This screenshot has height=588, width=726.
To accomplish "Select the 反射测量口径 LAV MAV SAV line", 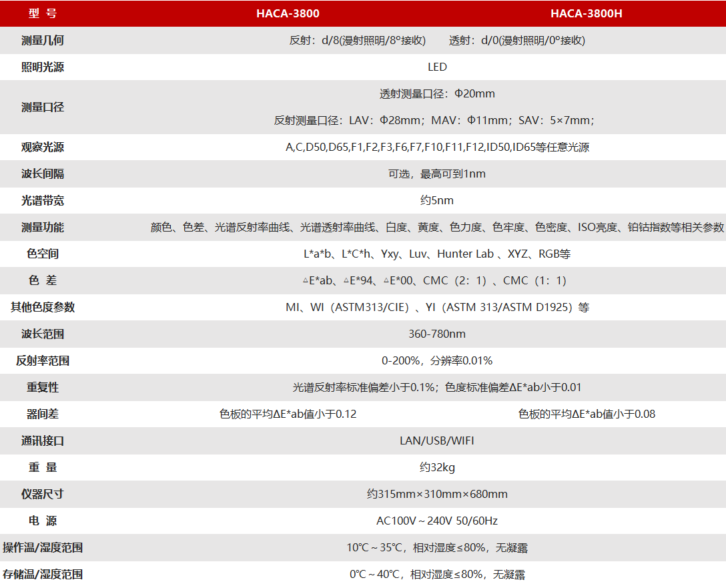I will coord(434,120).
